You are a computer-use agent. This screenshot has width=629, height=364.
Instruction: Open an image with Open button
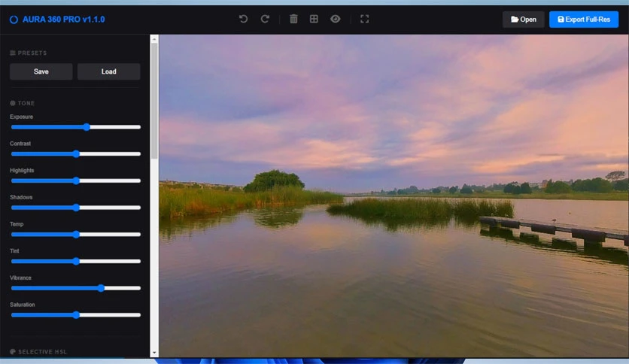[x=524, y=20]
